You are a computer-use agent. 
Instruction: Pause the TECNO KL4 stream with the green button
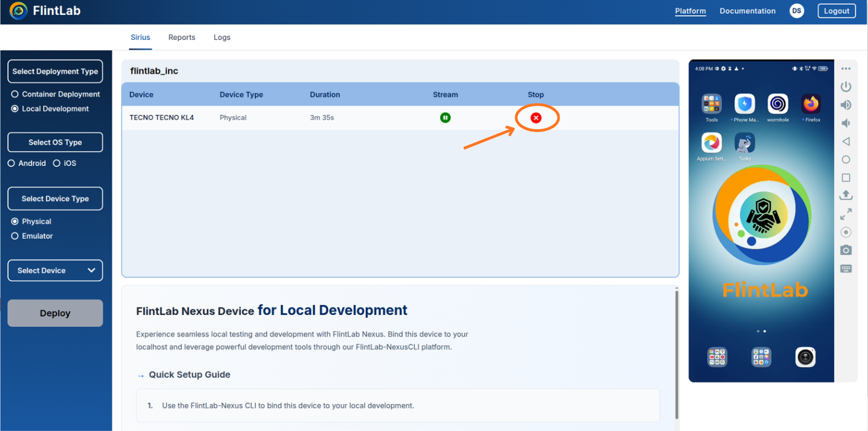445,118
